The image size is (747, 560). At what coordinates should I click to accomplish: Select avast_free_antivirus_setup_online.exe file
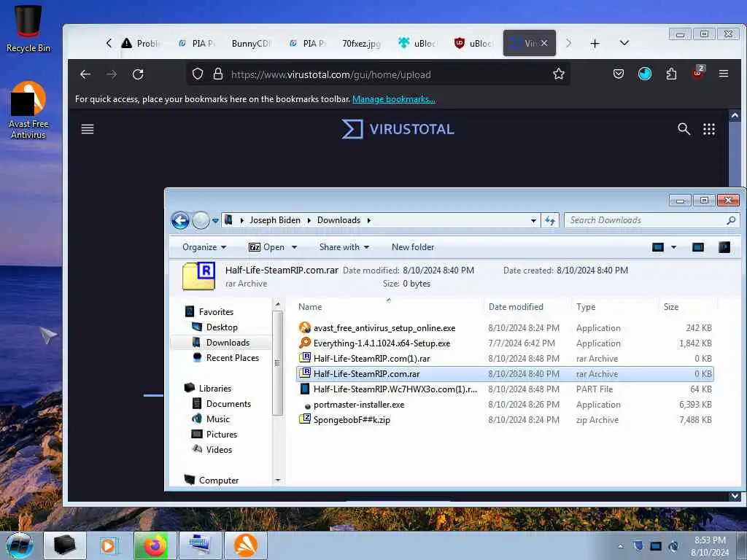click(505, 328)
